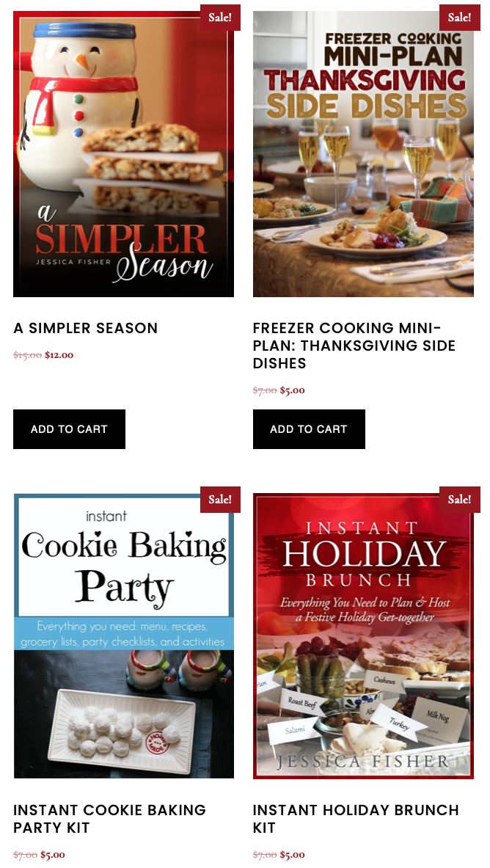Click the A Simpler Season title link

[x=86, y=328]
